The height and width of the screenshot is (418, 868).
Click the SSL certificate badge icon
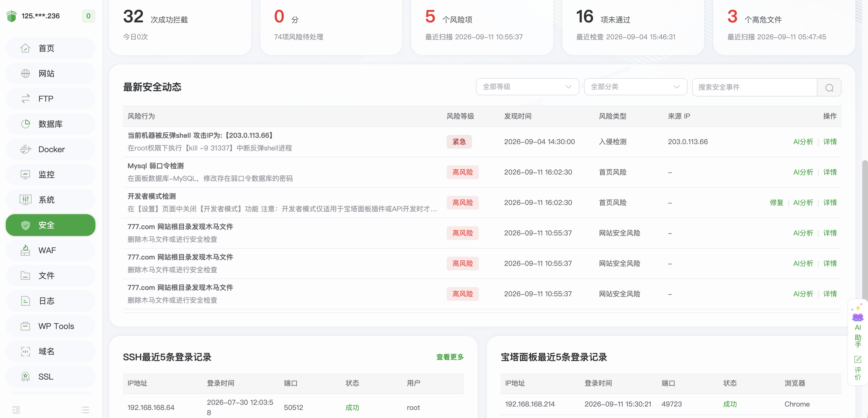click(25, 377)
